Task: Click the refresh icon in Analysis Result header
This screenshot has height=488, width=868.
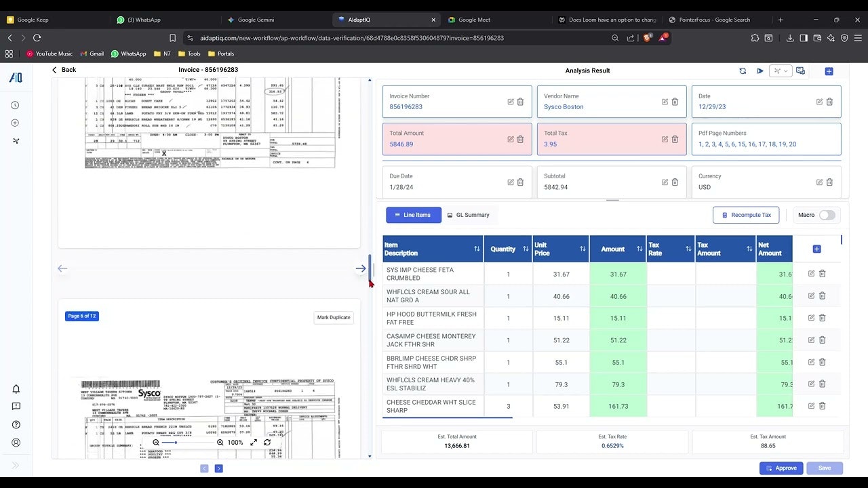Action: coord(743,70)
